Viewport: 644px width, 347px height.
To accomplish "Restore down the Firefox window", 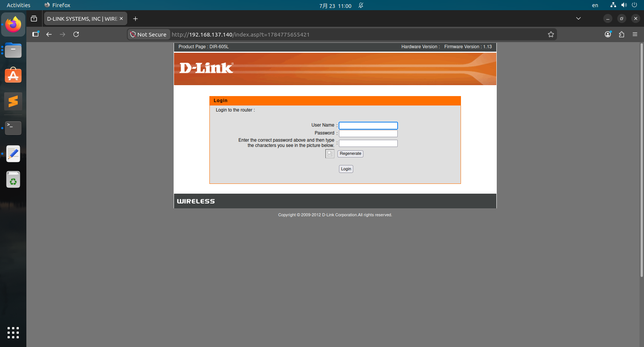I will coord(622,18).
